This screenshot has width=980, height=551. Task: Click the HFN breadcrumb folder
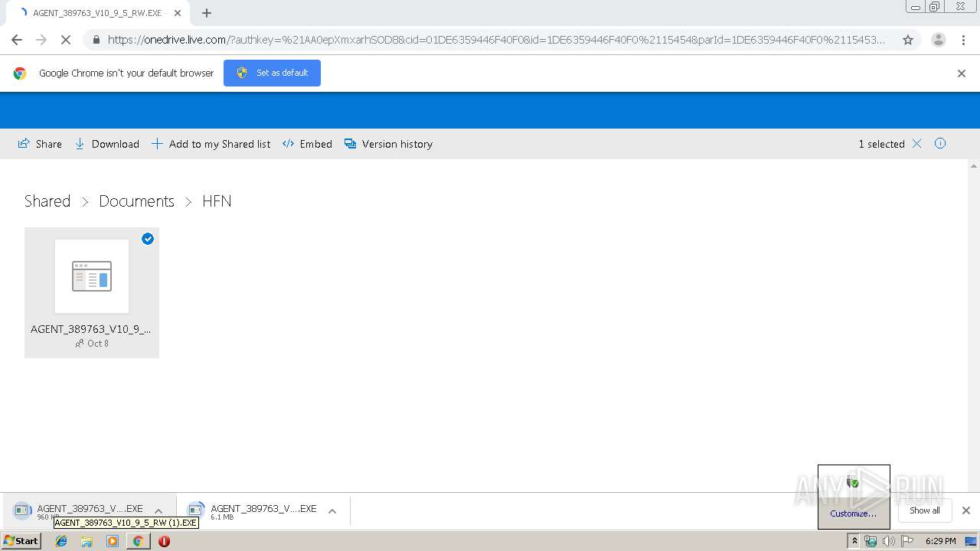coord(217,201)
